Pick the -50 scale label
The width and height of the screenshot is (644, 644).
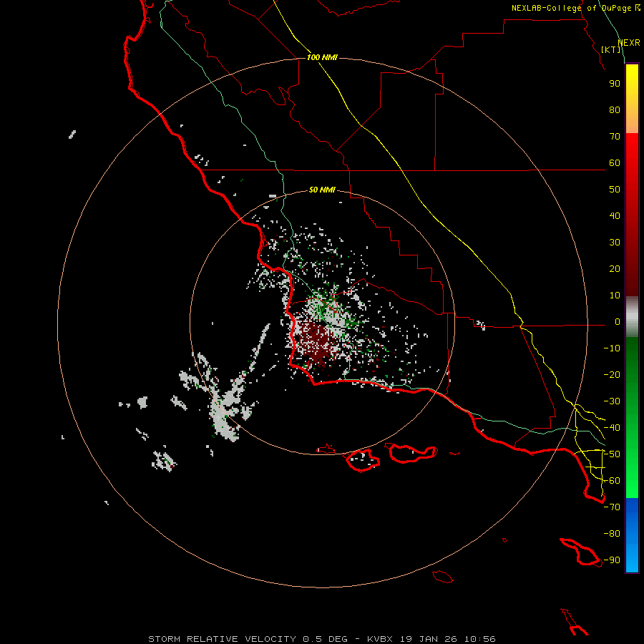(612, 454)
